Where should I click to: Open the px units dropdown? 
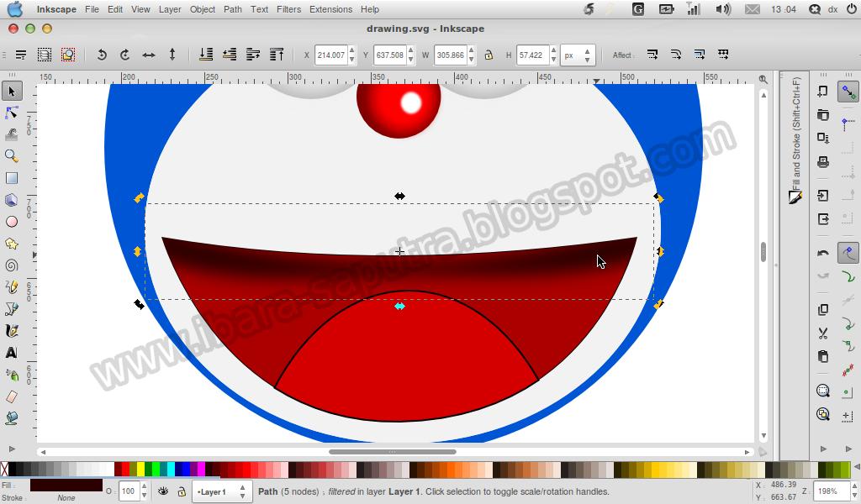click(578, 55)
